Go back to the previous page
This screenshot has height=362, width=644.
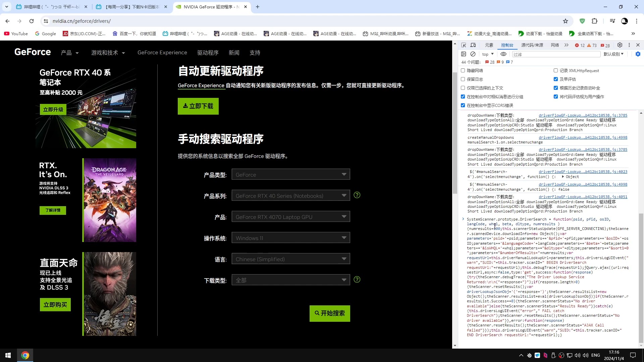click(7, 21)
